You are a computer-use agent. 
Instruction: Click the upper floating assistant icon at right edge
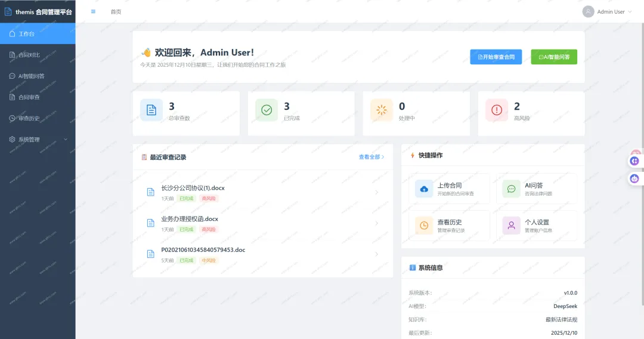tap(634, 161)
